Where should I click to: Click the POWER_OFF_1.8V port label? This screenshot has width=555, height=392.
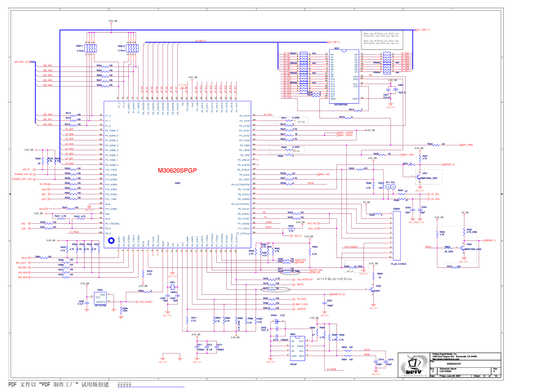pyautogui.click(x=22, y=179)
